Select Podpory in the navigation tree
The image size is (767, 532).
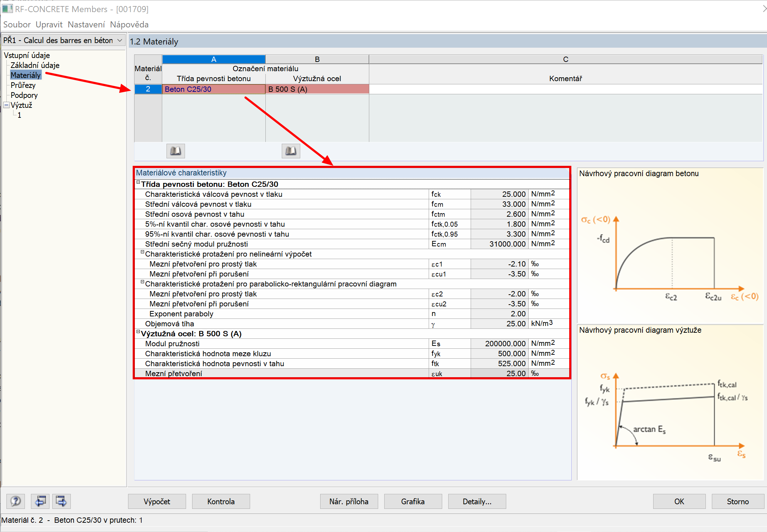pos(24,95)
